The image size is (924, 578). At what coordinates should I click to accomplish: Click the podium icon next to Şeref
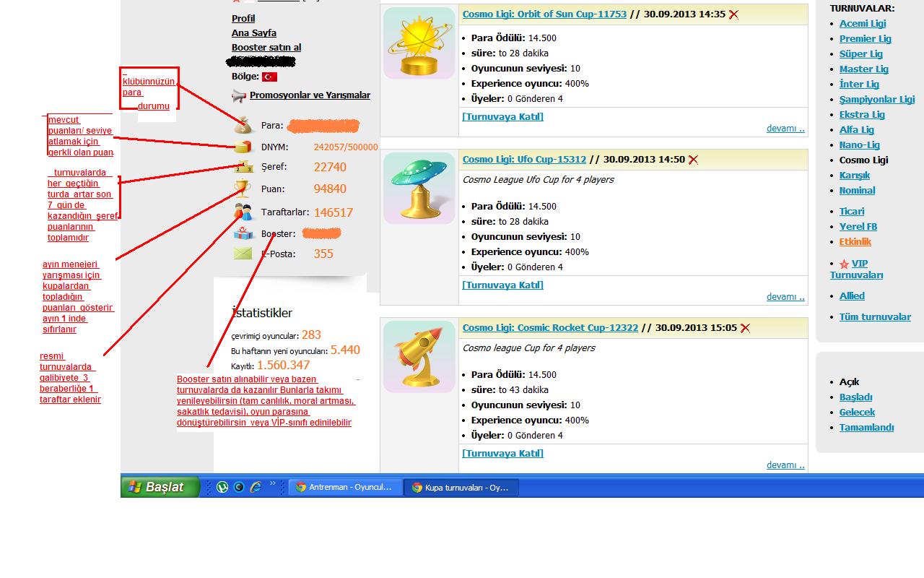pos(243,167)
